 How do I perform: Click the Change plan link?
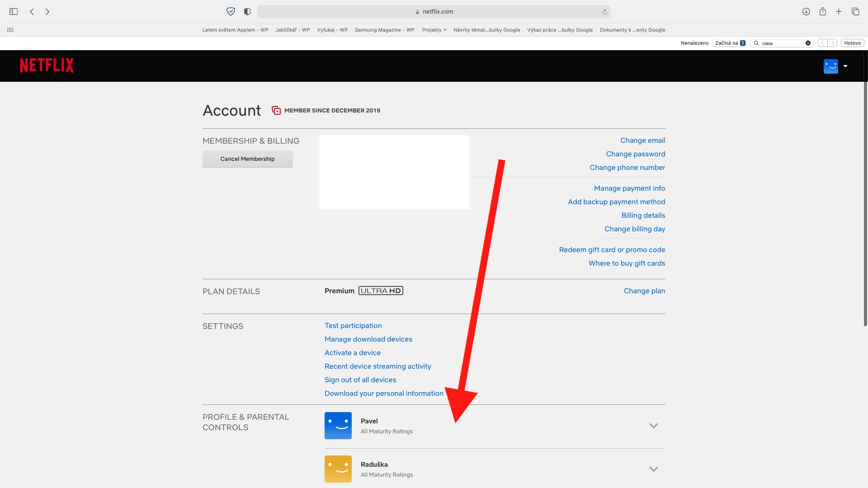(644, 291)
